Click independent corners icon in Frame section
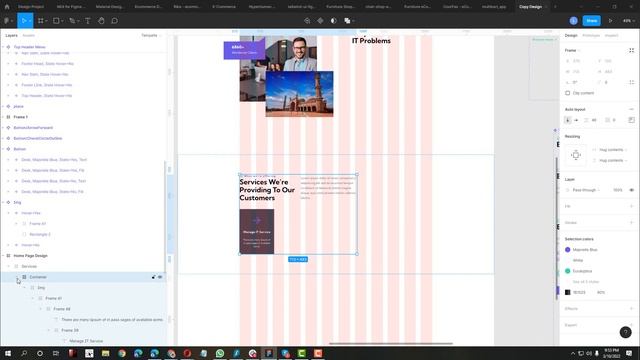 [631, 82]
